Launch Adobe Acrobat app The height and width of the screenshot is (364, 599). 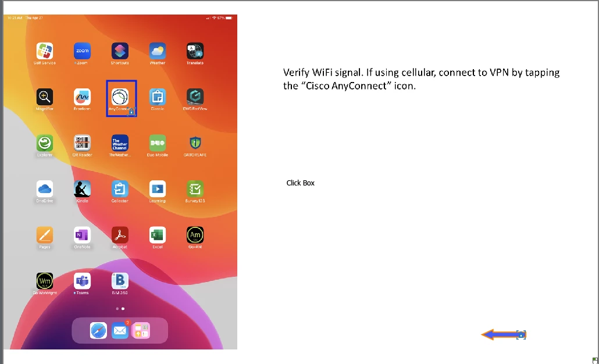pos(120,235)
